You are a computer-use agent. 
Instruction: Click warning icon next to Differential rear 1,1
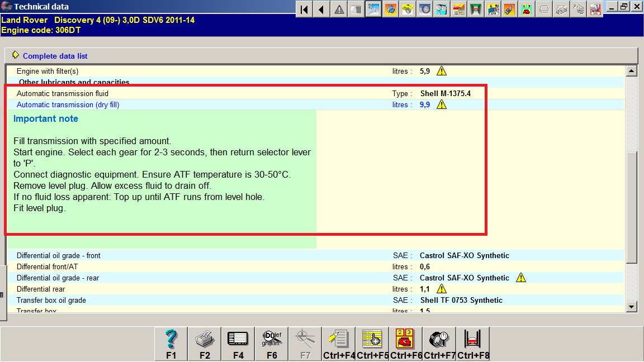click(442, 289)
